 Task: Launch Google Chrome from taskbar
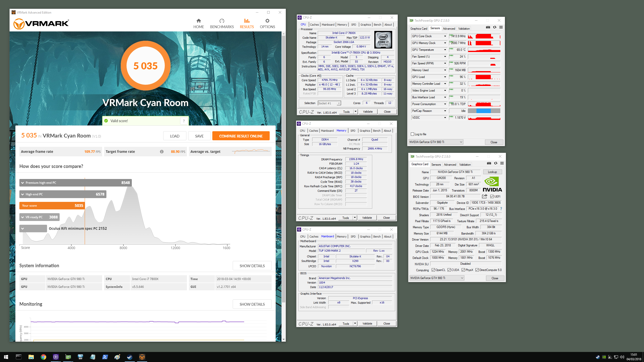coord(43,357)
